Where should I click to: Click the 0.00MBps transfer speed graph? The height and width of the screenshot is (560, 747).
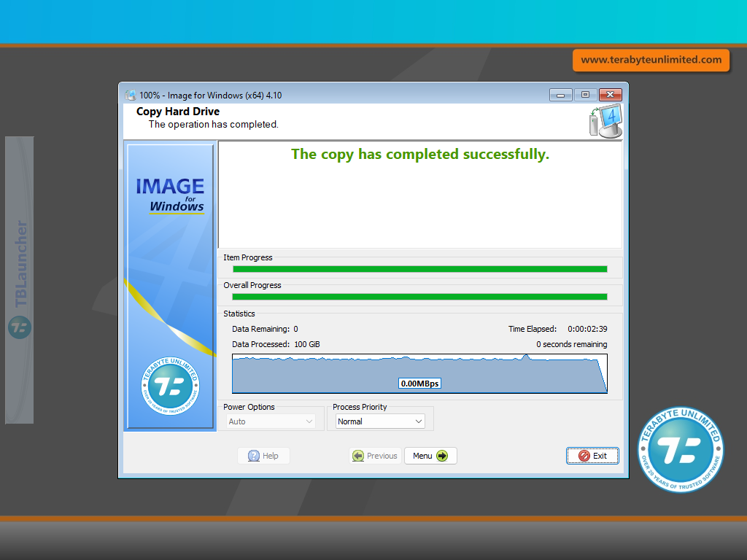tap(419, 373)
